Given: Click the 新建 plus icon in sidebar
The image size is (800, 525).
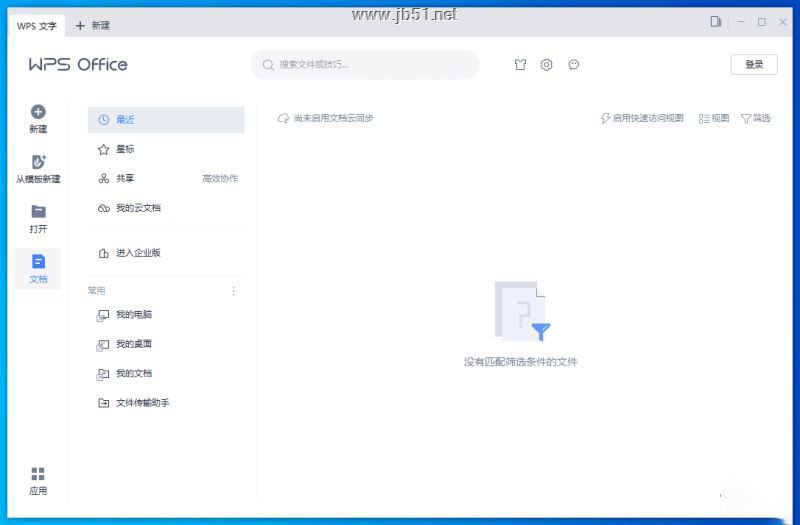Looking at the screenshot, I should click(38, 112).
